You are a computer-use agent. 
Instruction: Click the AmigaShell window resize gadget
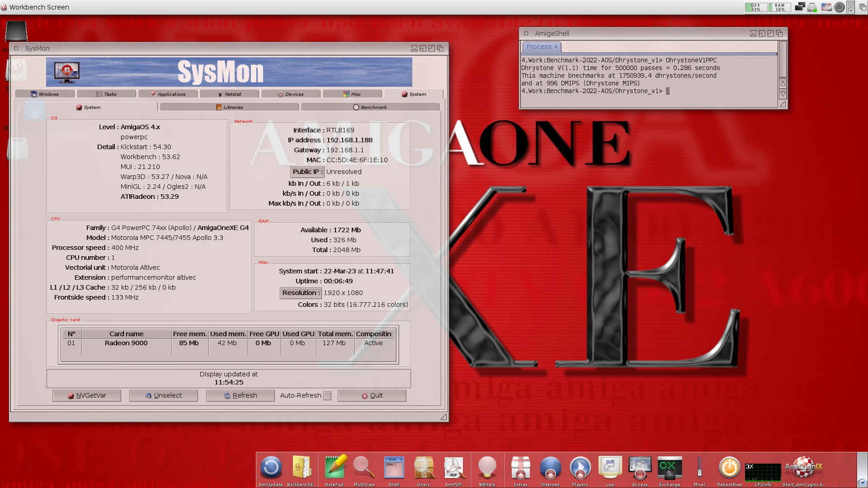coord(783,104)
